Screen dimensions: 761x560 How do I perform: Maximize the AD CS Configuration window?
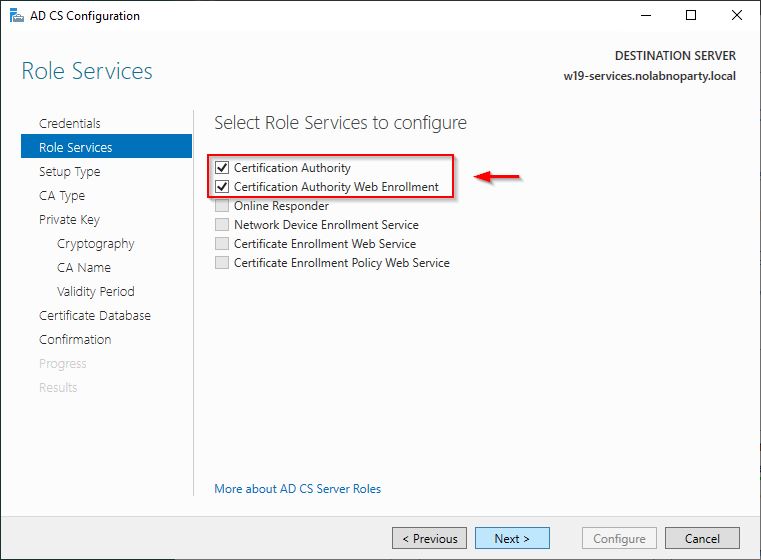pos(691,16)
